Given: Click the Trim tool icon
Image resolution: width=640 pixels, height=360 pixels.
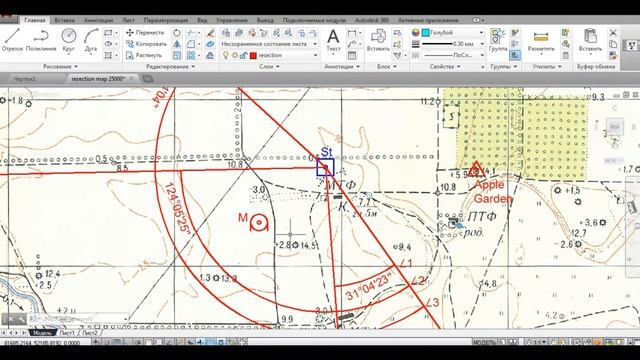Looking at the screenshot, I should tap(191, 33).
